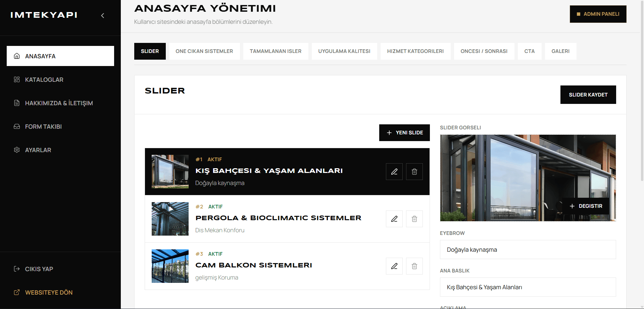644x309 pixels.
Task: Collapse the sidebar with the chevron arrow
Action: click(103, 15)
